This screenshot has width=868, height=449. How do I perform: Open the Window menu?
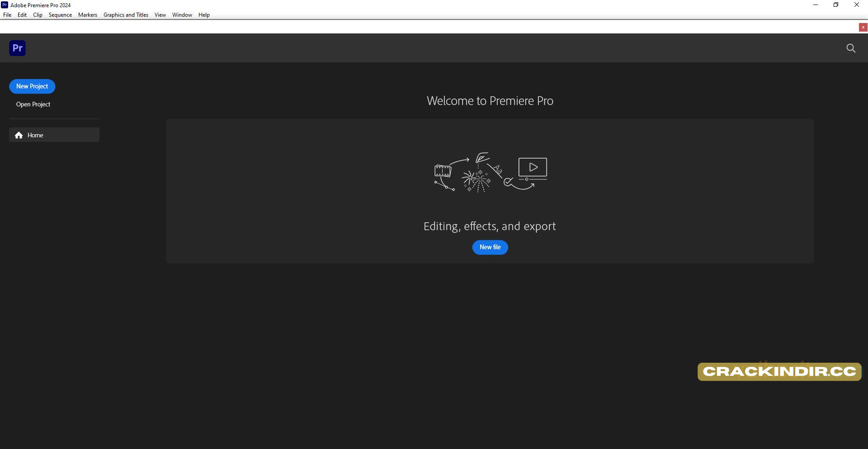[x=182, y=15]
